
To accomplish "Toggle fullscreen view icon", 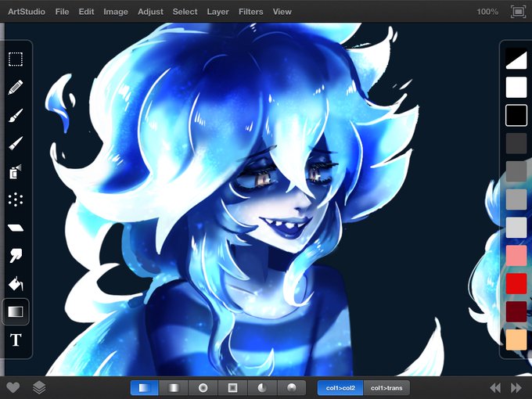I will point(518,12).
